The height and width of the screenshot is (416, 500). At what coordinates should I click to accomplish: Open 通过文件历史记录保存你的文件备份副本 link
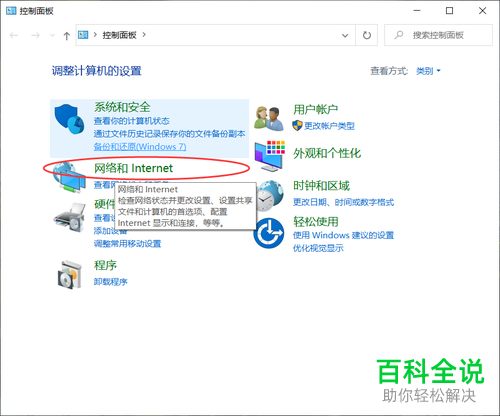coord(169,134)
